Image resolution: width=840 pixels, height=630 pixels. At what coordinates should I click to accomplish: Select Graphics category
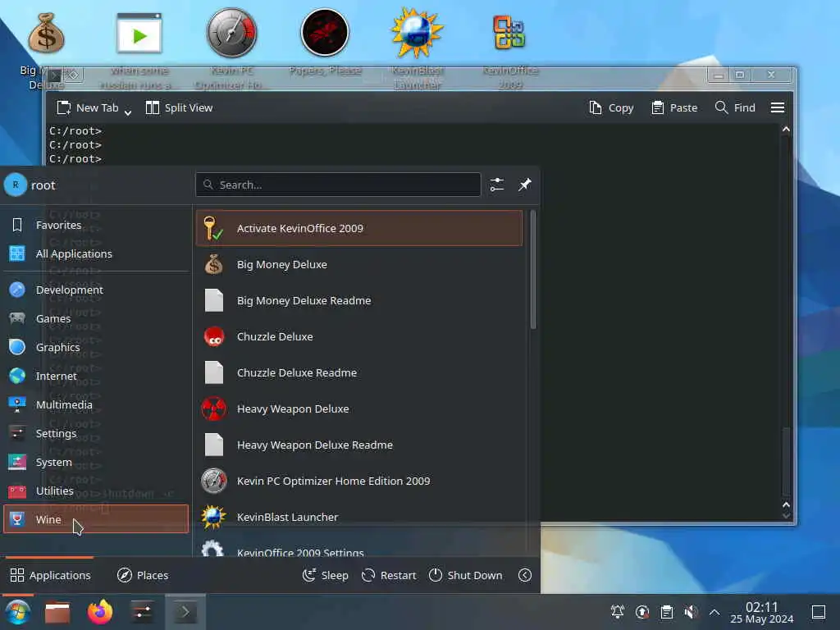97,347
